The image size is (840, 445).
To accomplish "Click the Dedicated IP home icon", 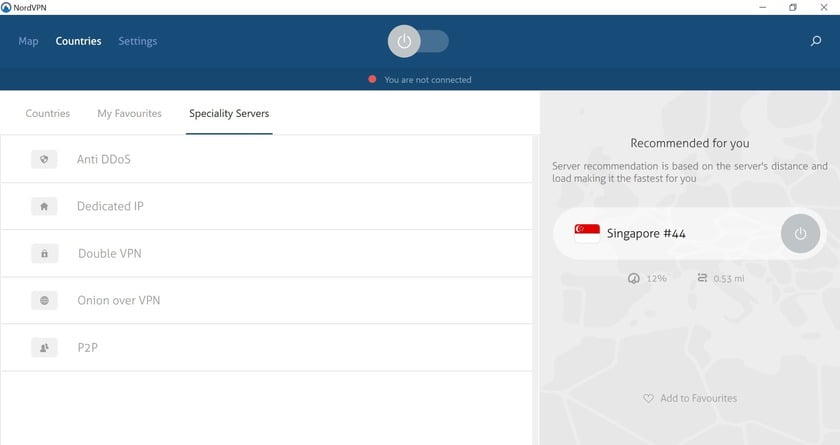I will tap(44, 206).
